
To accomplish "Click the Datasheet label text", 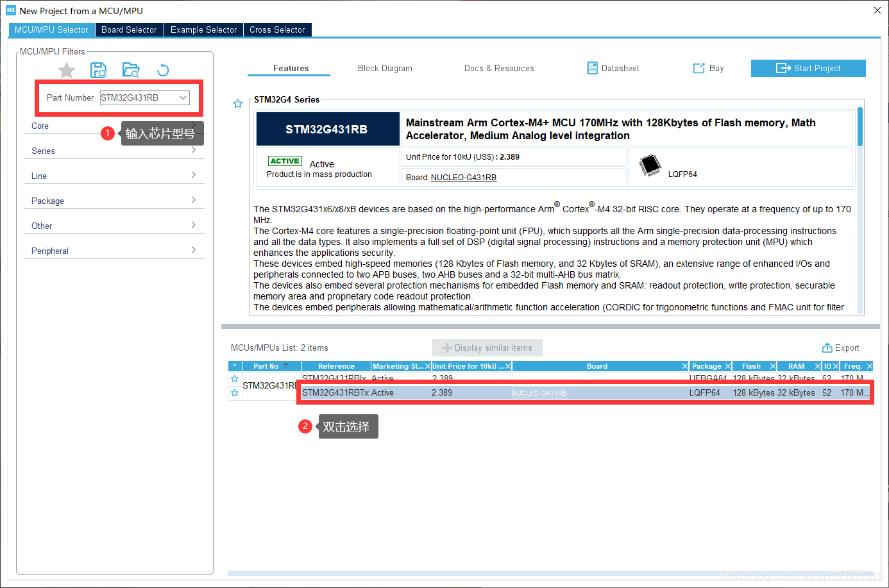I will [620, 68].
